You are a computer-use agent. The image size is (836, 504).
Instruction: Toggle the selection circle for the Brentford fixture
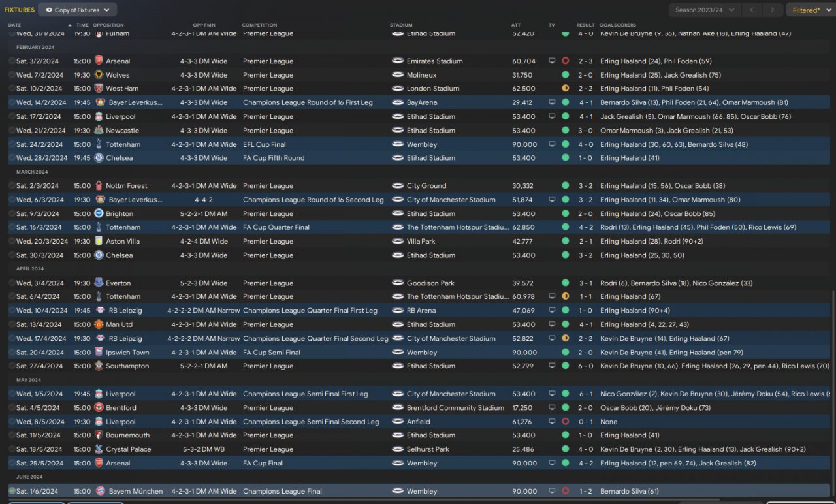(12, 408)
